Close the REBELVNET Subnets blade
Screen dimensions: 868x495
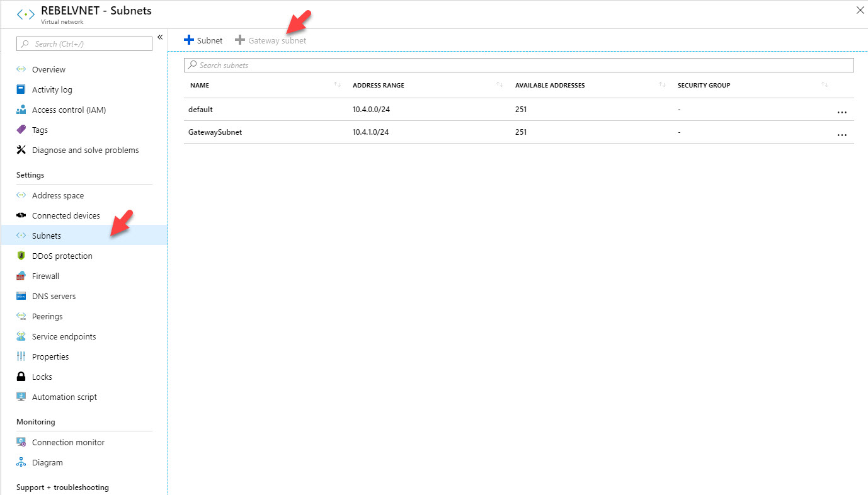point(860,10)
